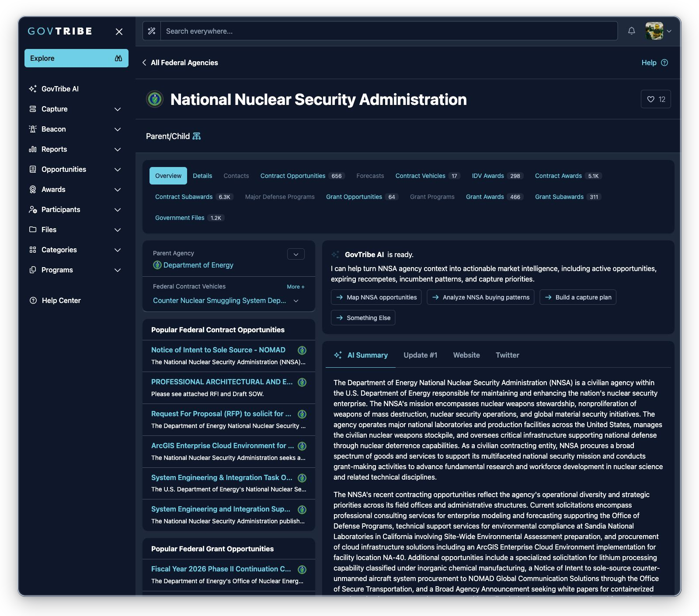Switch to the Update #1 tab
The width and height of the screenshot is (699, 616).
pyautogui.click(x=420, y=355)
